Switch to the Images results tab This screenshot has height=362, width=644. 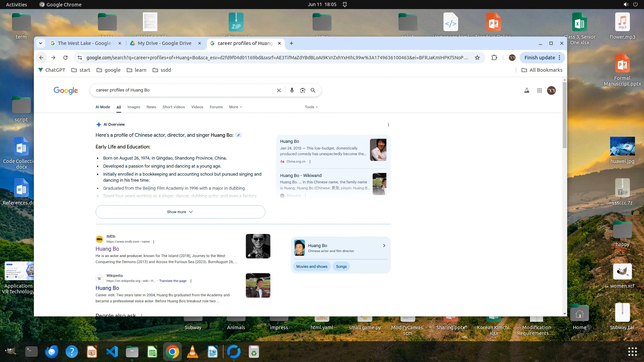pyautogui.click(x=133, y=107)
